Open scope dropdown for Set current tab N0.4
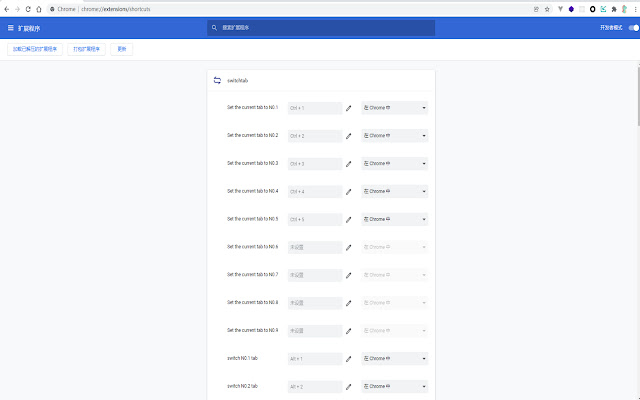The height and width of the screenshot is (400, 640). pos(394,191)
